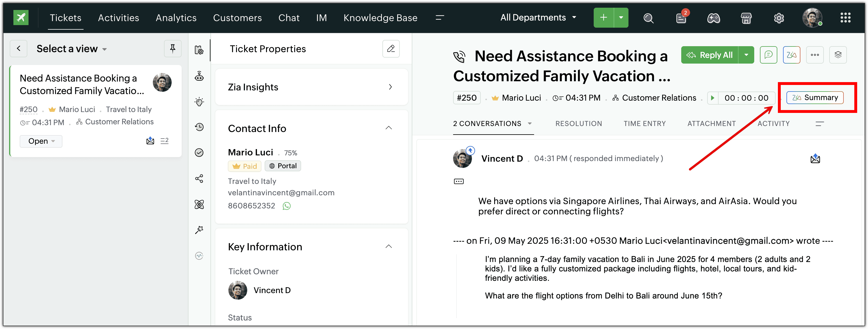The width and height of the screenshot is (868, 329).
Task: Switch to the Activity tab
Action: [x=773, y=123]
